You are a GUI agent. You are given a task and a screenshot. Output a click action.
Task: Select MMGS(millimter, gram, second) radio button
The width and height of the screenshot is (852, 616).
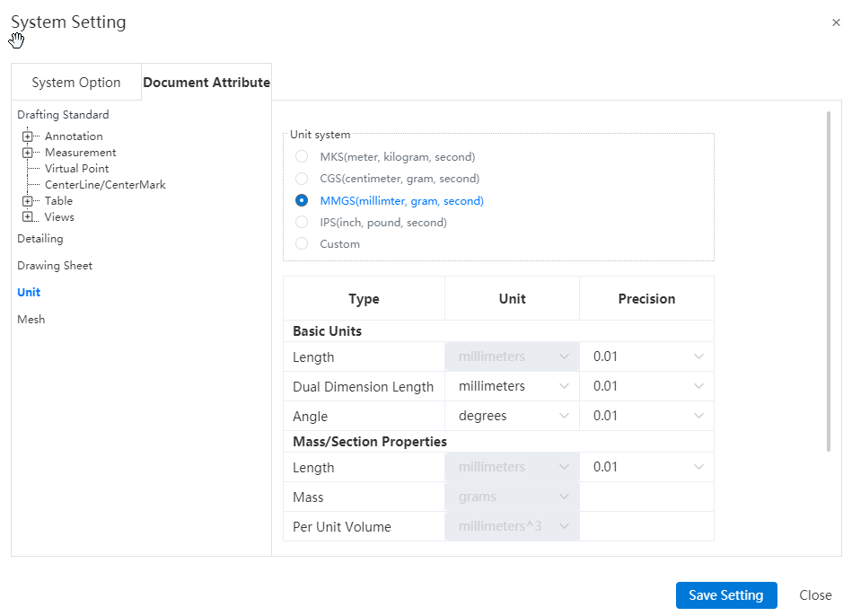(x=302, y=200)
